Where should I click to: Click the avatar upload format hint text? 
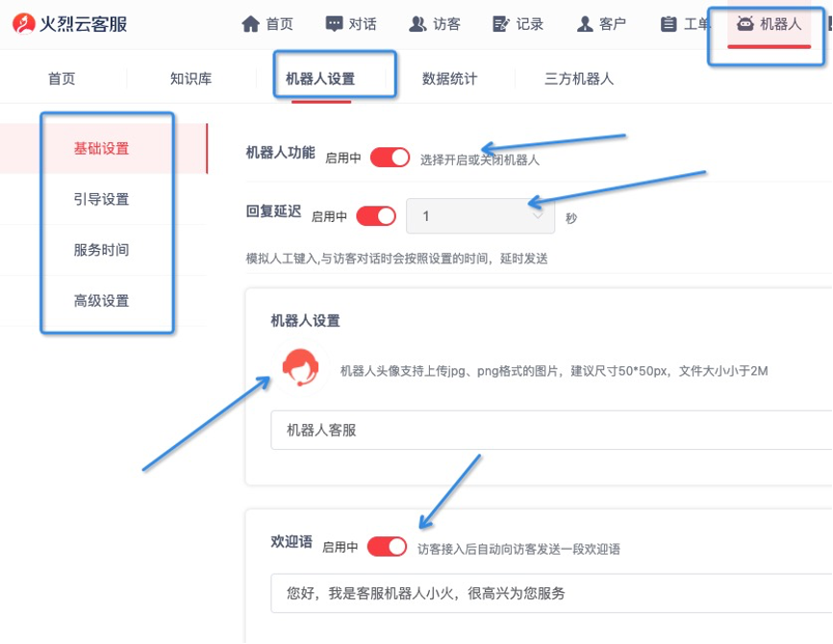[554, 371]
